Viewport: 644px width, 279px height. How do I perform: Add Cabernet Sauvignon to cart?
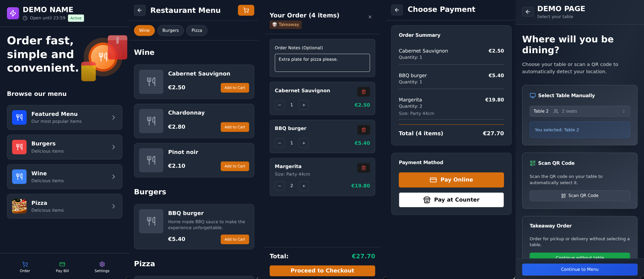(235, 88)
